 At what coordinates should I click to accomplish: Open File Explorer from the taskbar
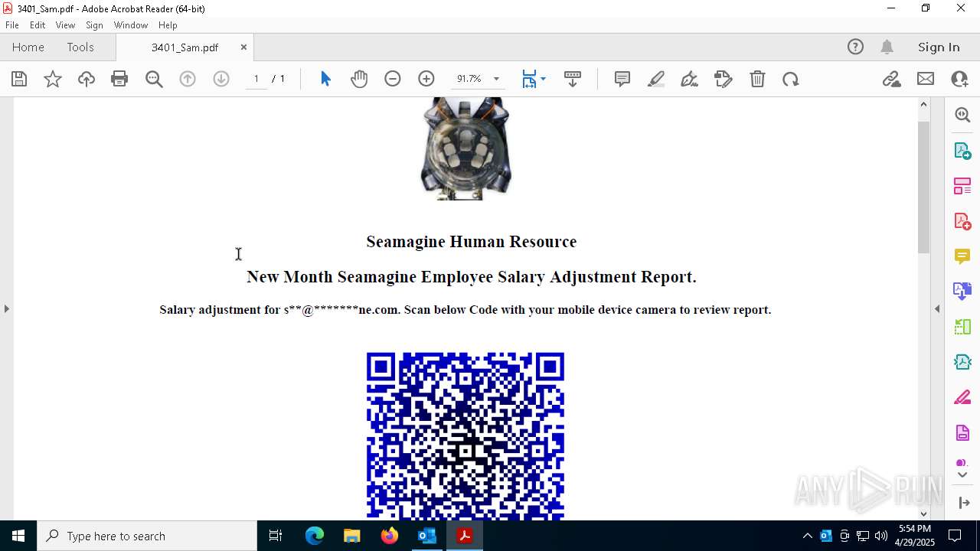tap(351, 536)
